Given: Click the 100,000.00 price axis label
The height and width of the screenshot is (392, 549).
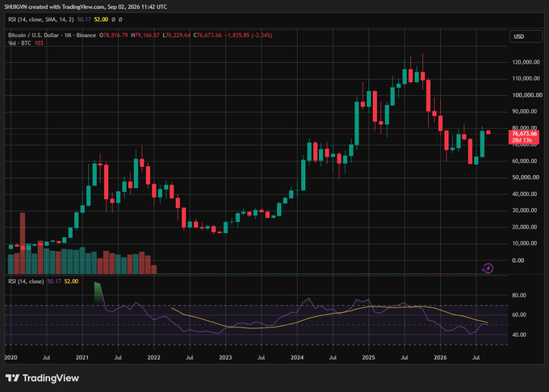Looking at the screenshot, I should click(x=526, y=95).
